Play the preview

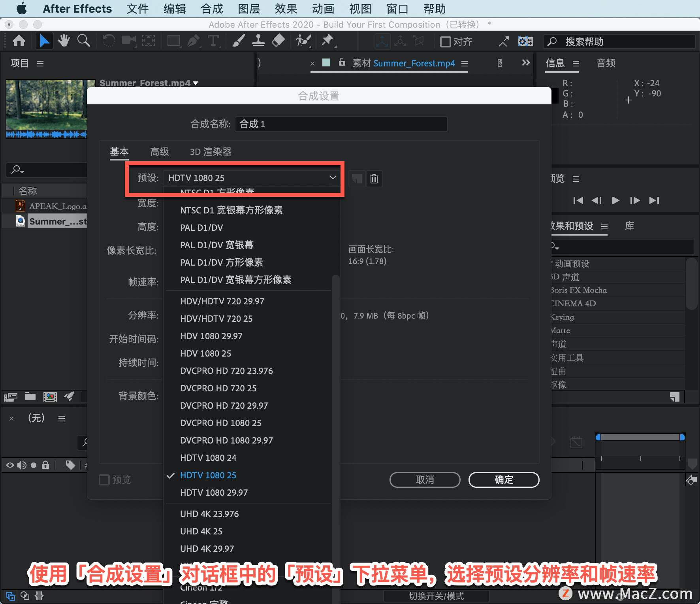click(615, 200)
